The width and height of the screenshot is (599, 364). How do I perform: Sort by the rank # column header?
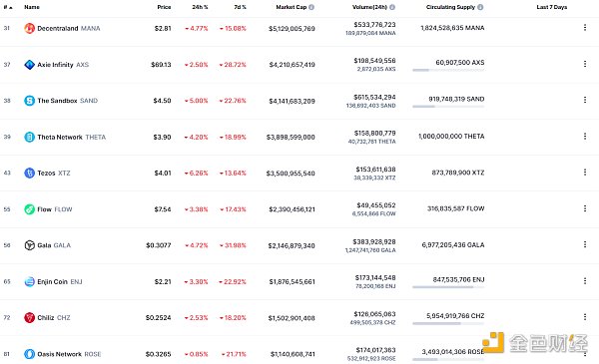pyautogui.click(x=8, y=7)
